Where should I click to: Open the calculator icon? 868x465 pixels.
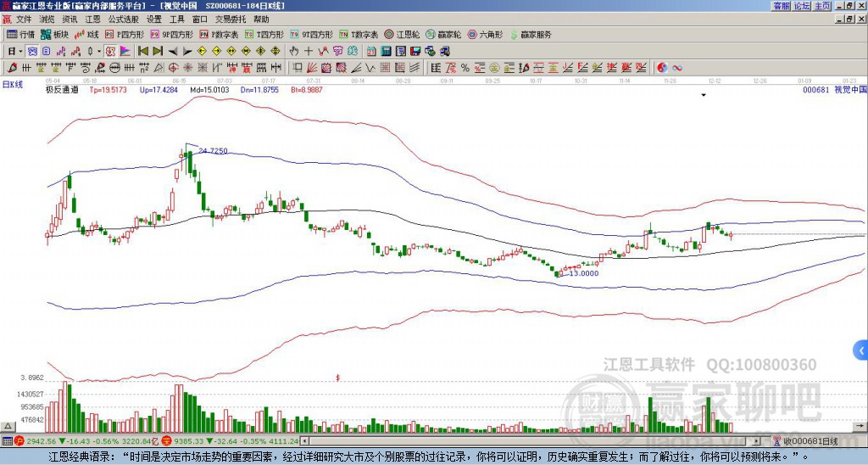point(387,52)
